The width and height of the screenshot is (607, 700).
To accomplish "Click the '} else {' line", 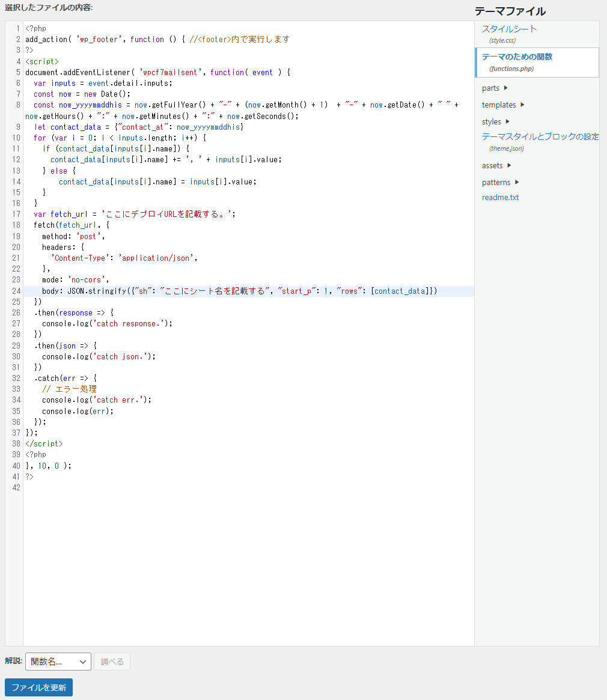I will (59, 171).
